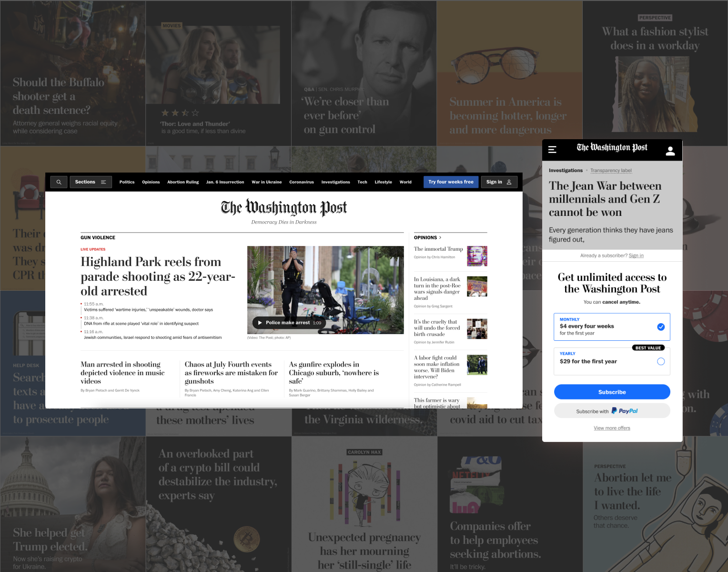Viewport: 728px width, 572px height.
Task: Click the search magnifier icon in nav bar
Action: pyautogui.click(x=59, y=182)
